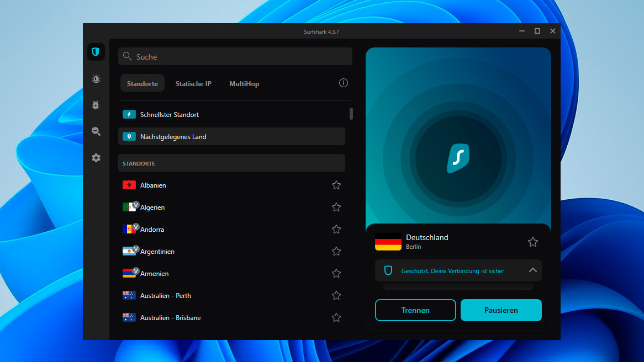The image size is (644, 362).
Task: Collapse the protection status chevron
Action: (532, 270)
